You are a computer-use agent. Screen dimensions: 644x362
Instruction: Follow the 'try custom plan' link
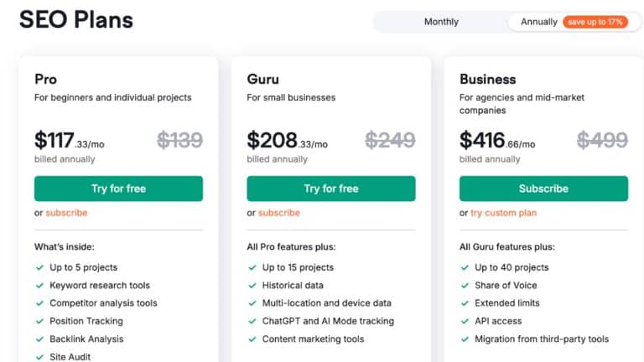(x=504, y=213)
